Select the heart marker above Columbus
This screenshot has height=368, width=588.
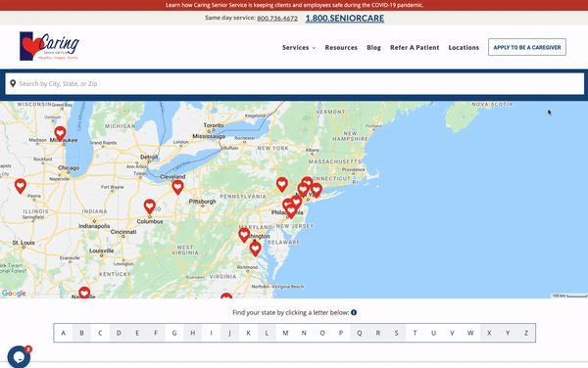pyautogui.click(x=150, y=207)
